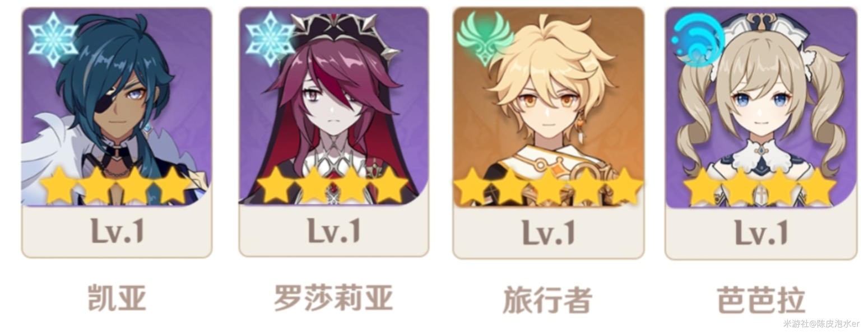
Task: Click the name label 凯亚
Action: pyautogui.click(x=117, y=297)
